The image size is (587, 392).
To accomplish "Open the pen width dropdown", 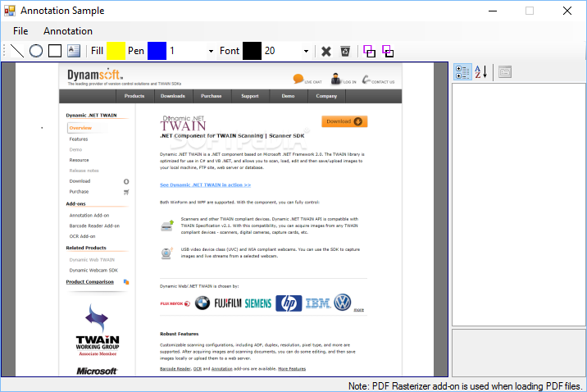I will click(211, 52).
